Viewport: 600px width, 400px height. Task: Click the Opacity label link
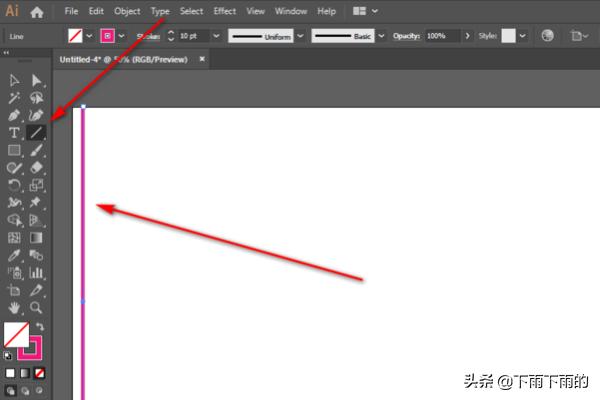pyautogui.click(x=407, y=35)
